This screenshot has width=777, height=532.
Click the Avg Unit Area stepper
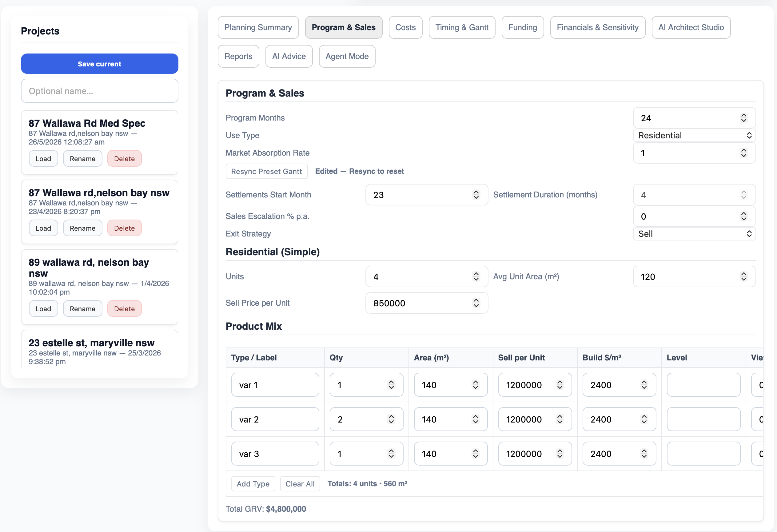743,276
